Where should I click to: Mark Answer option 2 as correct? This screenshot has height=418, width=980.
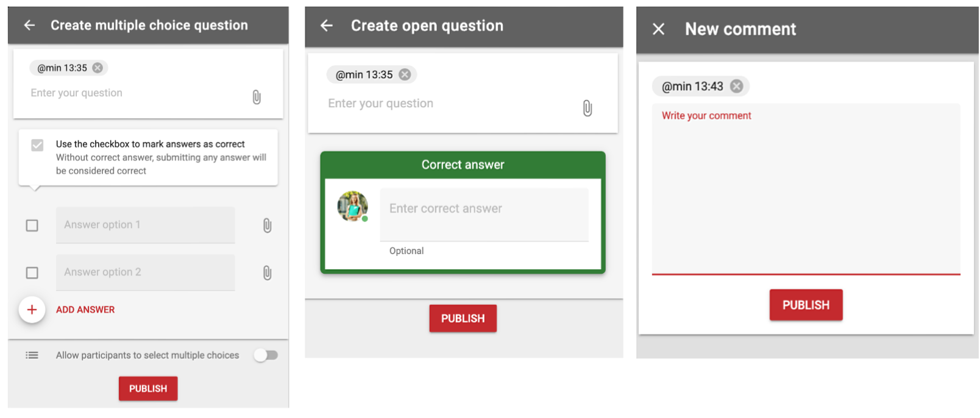pos(32,273)
